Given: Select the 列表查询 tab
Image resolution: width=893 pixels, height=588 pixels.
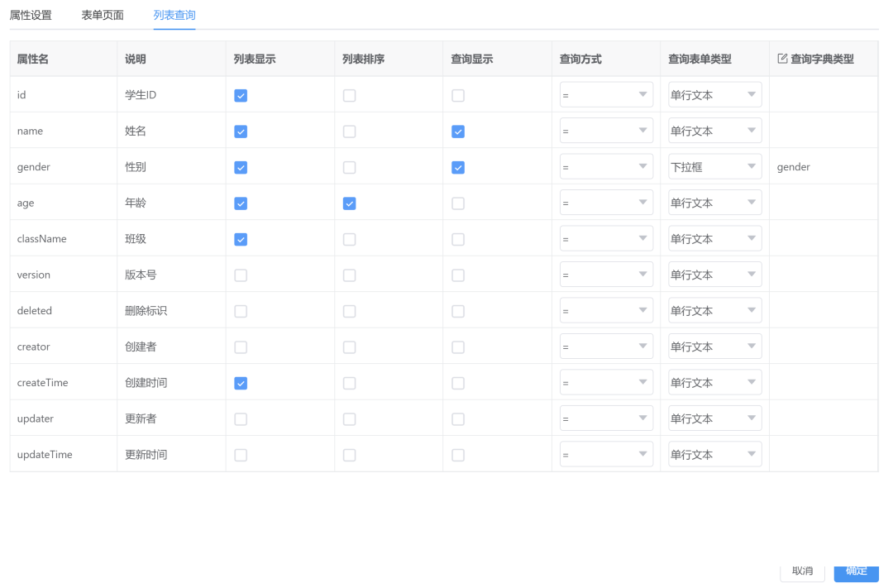Looking at the screenshot, I should click(174, 15).
